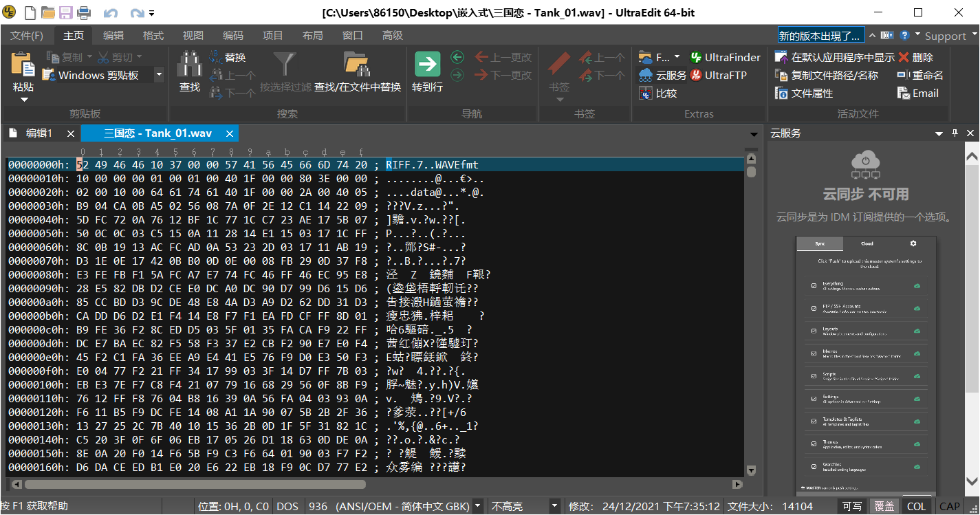Pin the Cloud Services panel
This screenshot has height=515, width=980.
coord(954,133)
